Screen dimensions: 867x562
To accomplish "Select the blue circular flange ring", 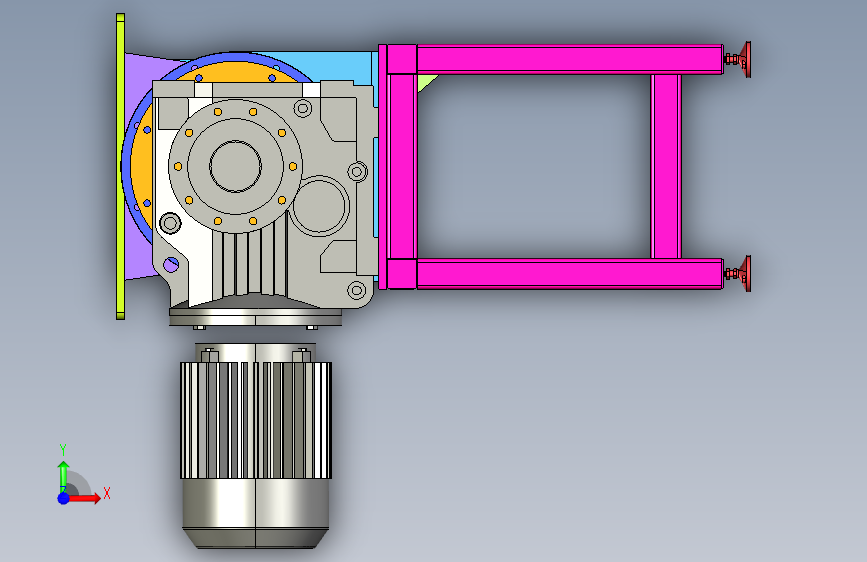I will pyautogui.click(x=126, y=166).
